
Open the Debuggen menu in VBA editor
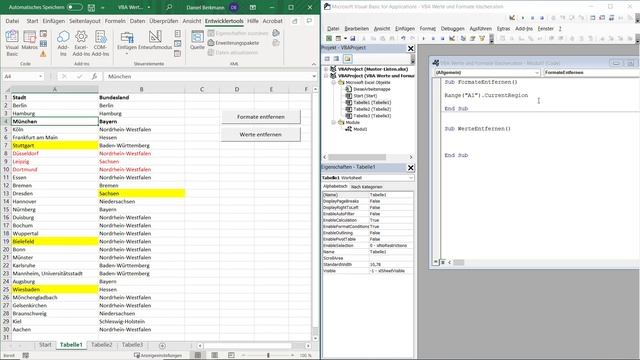tap(452, 29)
